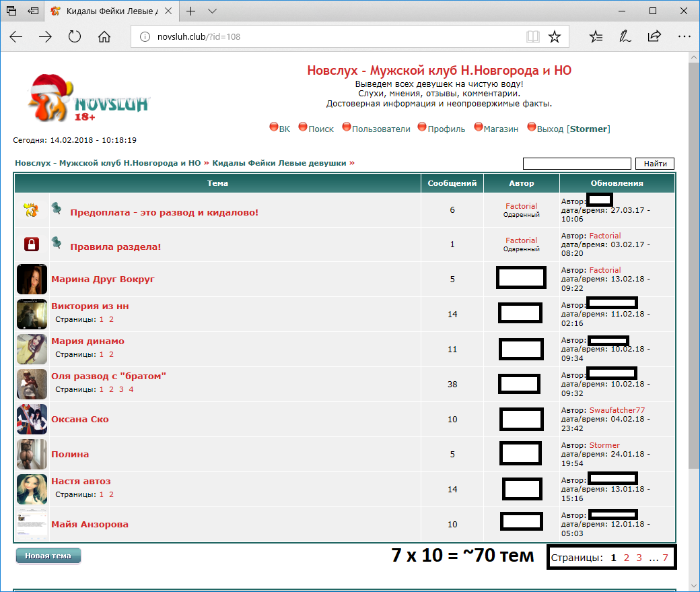Click the Share page icon

pos(654,37)
